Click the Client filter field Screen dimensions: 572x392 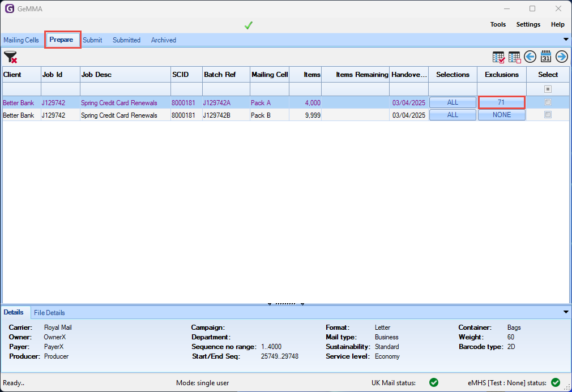click(x=22, y=89)
